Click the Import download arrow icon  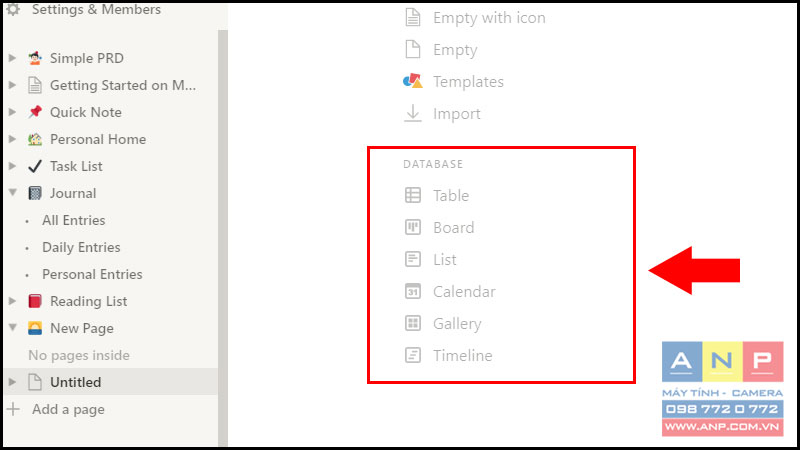413,113
